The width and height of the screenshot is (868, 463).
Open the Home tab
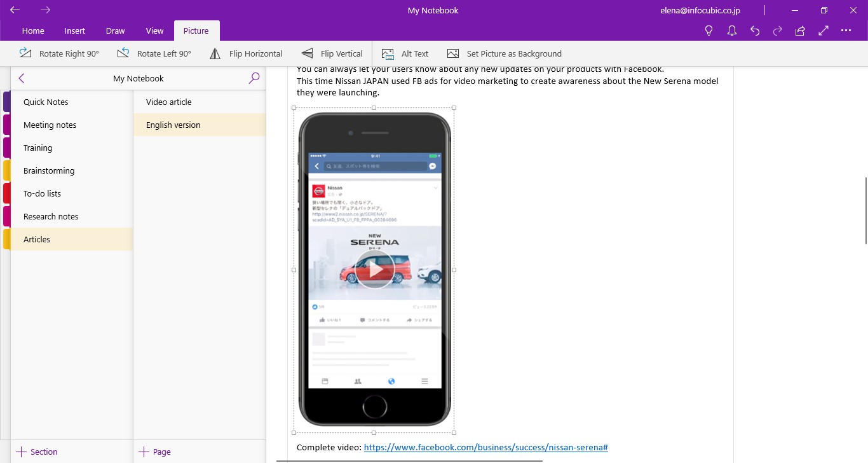33,31
